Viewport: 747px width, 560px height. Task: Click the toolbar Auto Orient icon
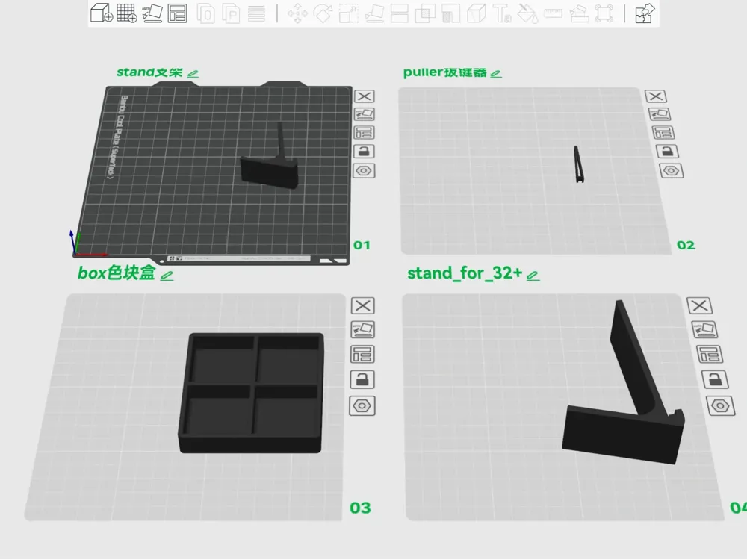coord(152,13)
